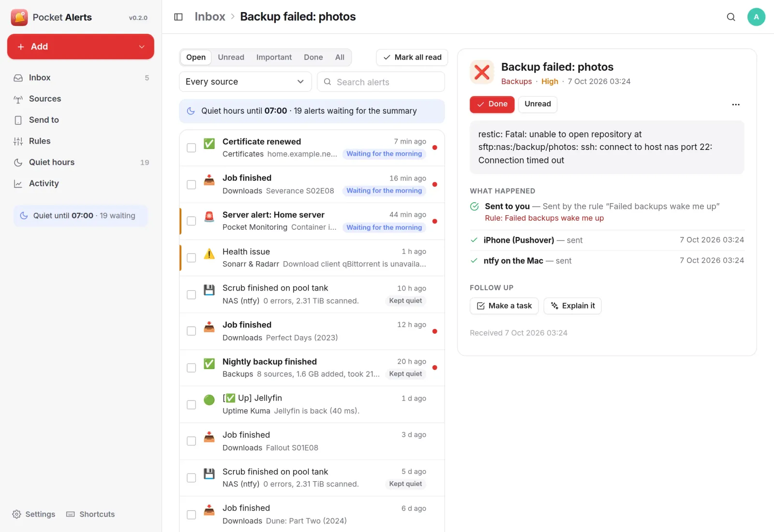Click the floppy disk icon on 10 h ago scrub
This screenshot has width=774, height=532.
coord(209,290)
